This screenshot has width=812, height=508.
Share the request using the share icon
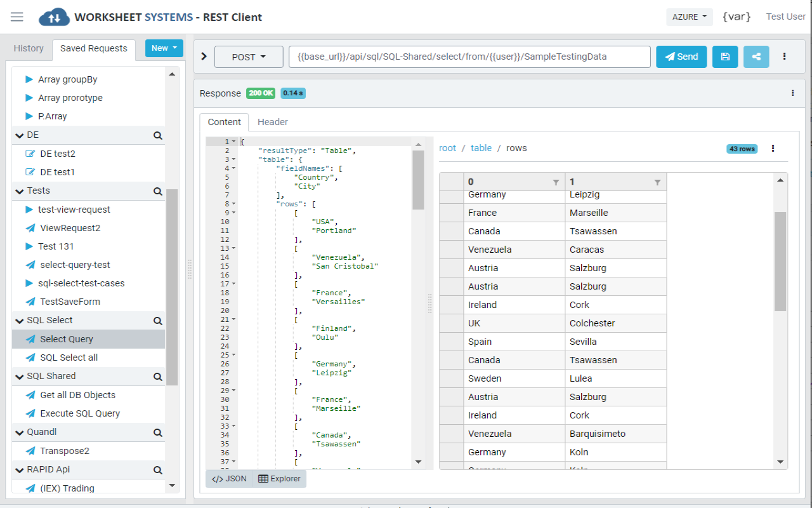click(756, 57)
